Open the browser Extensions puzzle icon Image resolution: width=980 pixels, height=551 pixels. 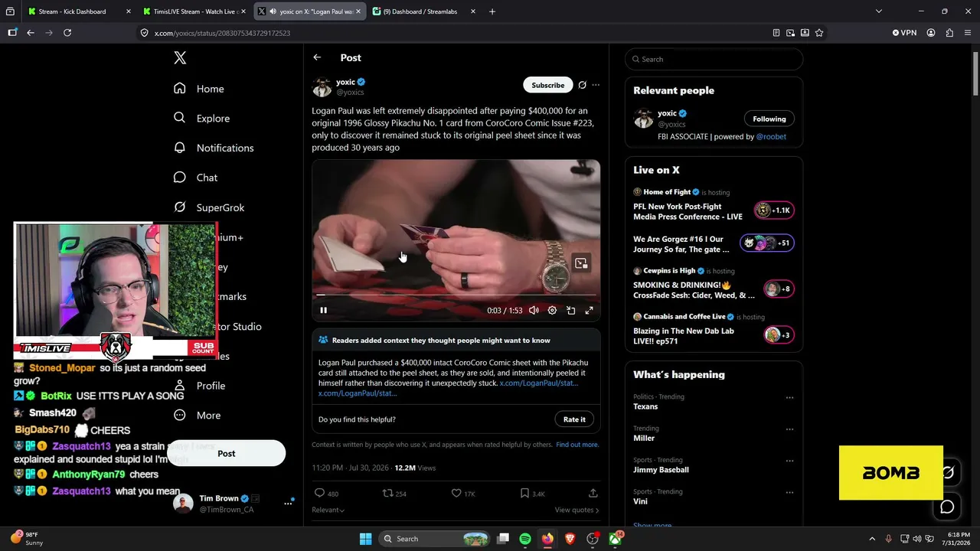point(949,33)
